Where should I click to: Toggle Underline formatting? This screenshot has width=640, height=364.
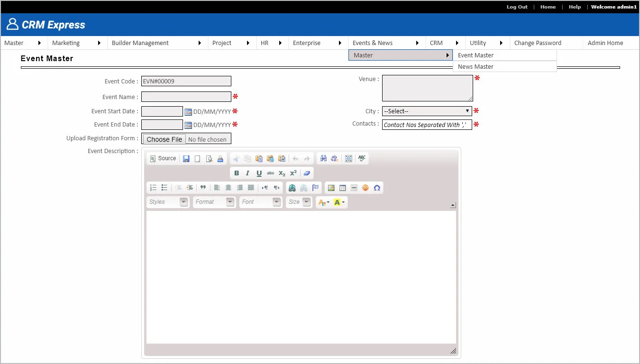click(259, 173)
